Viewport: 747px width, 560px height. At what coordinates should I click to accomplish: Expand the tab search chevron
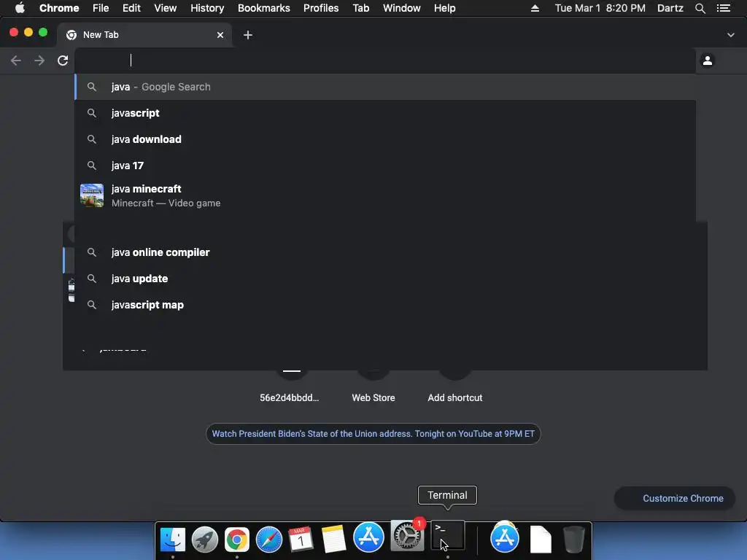[730, 35]
